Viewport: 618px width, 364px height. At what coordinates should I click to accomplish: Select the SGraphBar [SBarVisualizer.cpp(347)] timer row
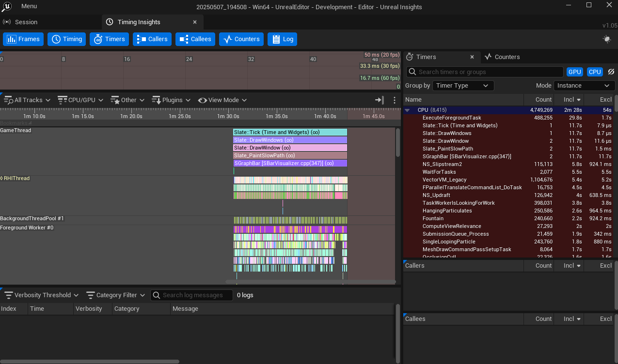508,156
